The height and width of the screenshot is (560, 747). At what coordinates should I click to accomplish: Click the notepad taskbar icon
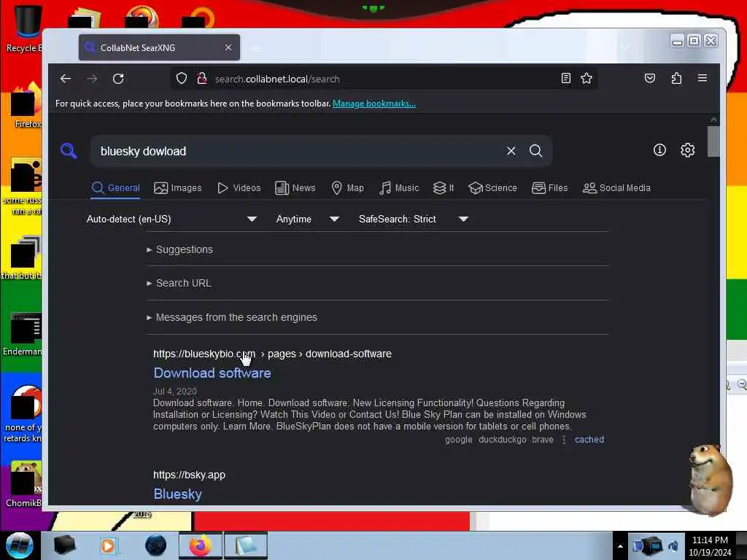click(246, 545)
